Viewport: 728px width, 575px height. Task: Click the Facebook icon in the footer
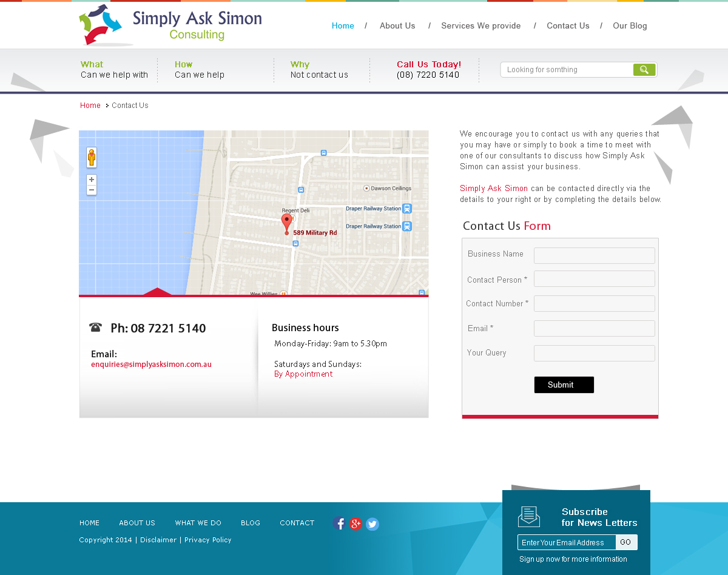[x=339, y=523]
